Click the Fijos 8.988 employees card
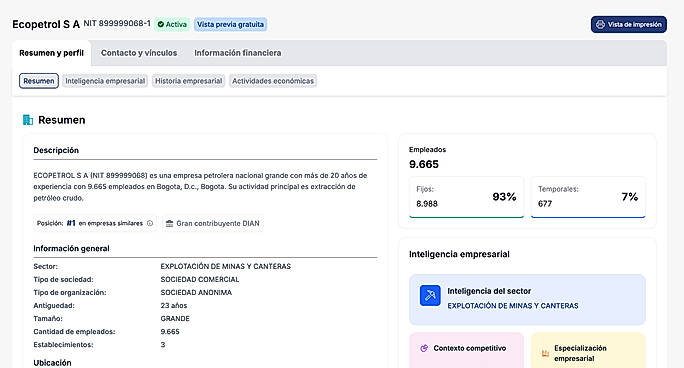This screenshot has width=684, height=368. pos(466,197)
